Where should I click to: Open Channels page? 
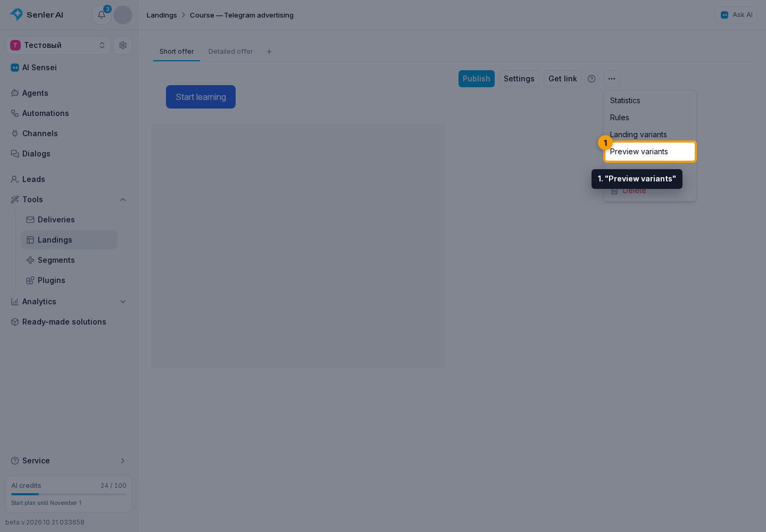click(69, 134)
